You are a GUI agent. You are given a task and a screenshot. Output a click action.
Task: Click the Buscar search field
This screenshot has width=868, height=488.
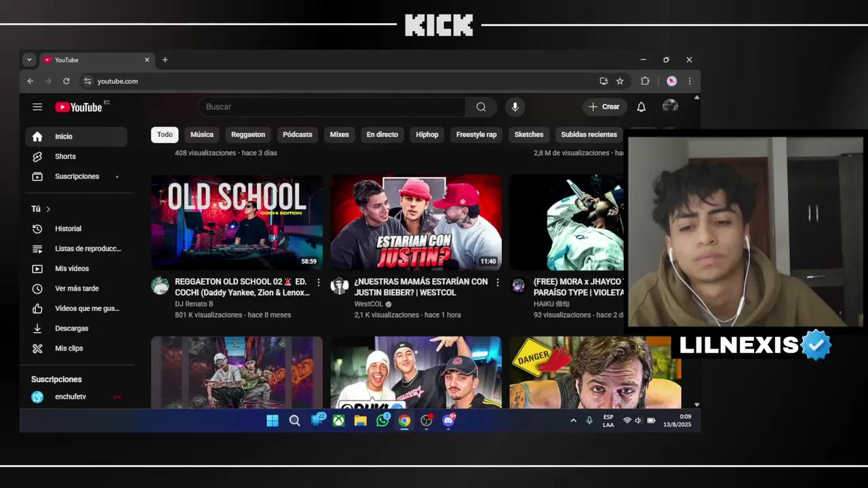pyautogui.click(x=332, y=107)
